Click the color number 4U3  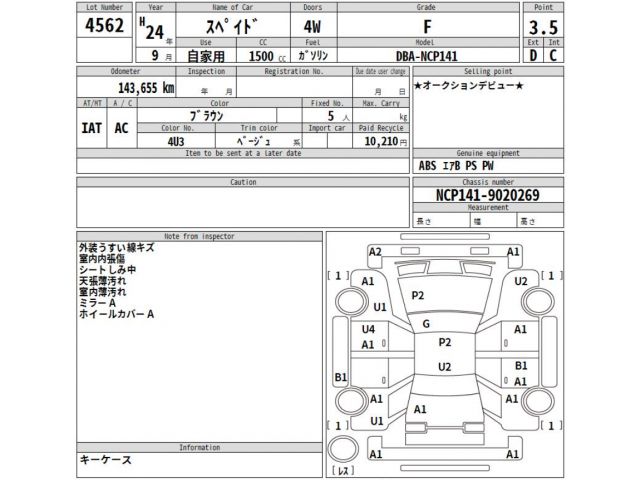point(176,142)
